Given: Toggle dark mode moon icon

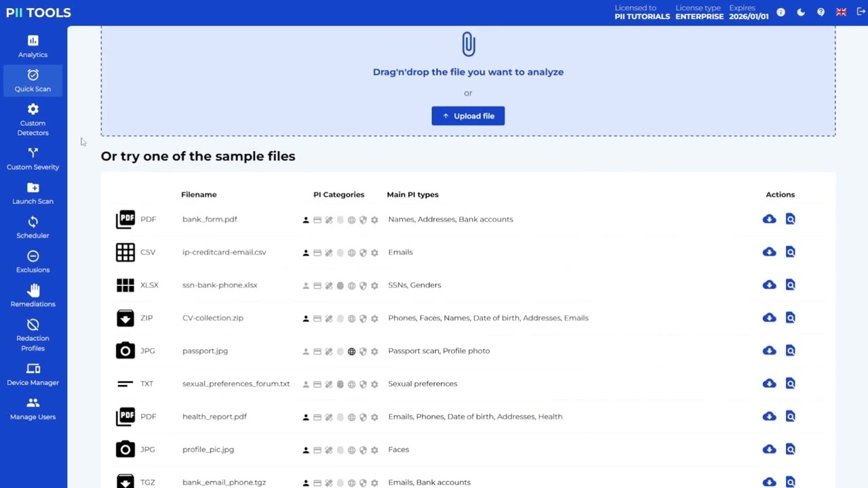Looking at the screenshot, I should (x=801, y=12).
